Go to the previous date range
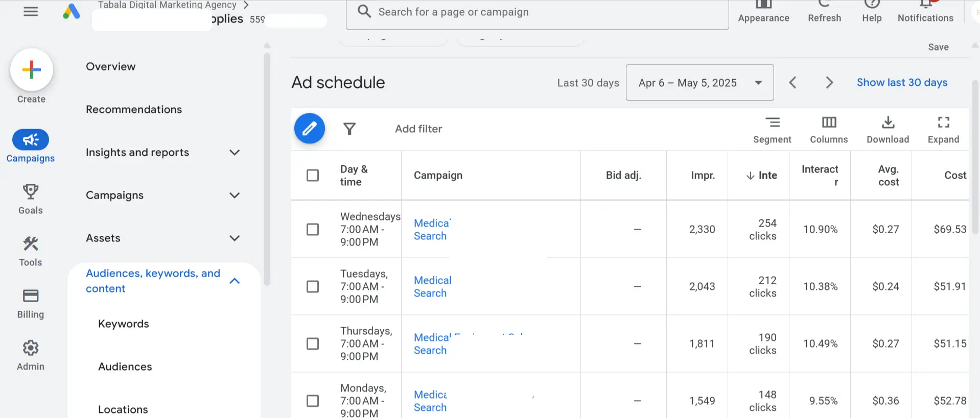This screenshot has width=980, height=418. [x=793, y=83]
